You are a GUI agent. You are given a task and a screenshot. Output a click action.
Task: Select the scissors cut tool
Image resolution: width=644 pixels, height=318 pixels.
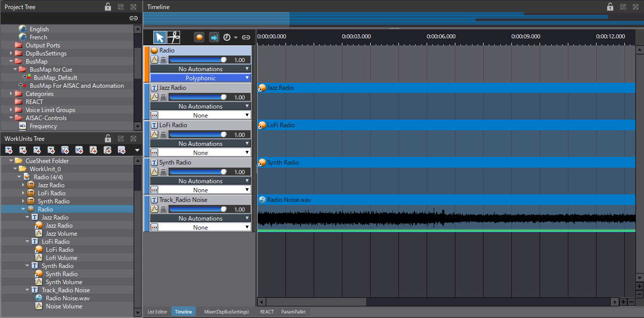pos(173,37)
